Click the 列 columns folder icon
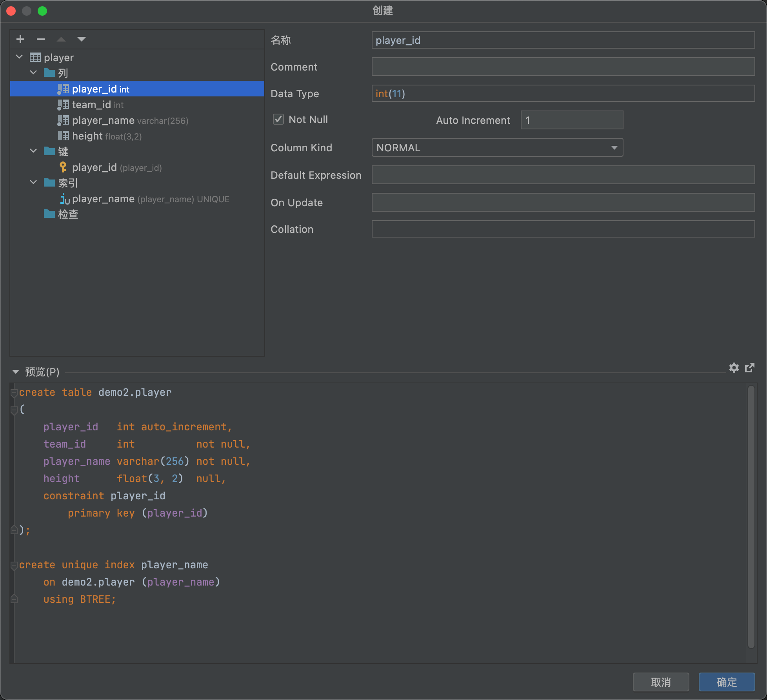Screen dimensions: 767x700 (49, 73)
